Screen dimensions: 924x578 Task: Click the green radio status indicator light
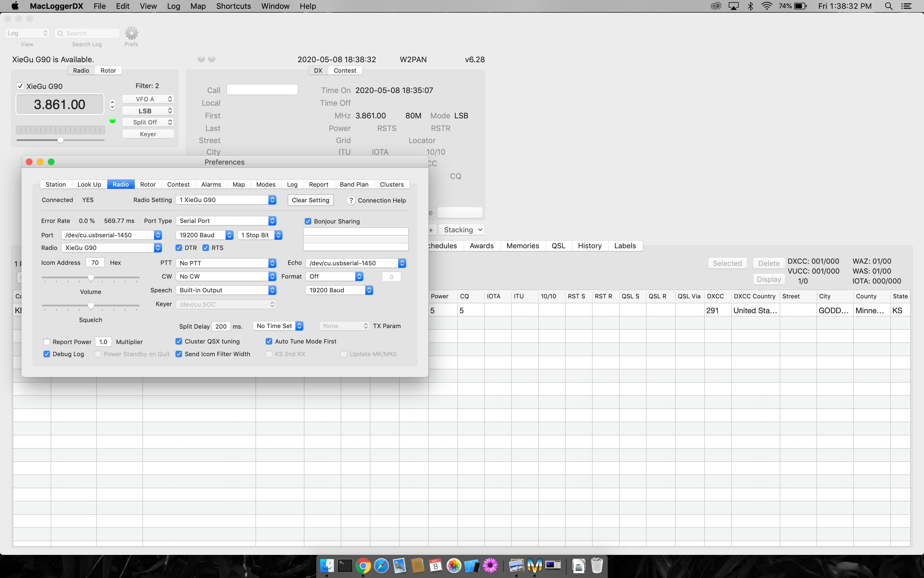tap(112, 121)
